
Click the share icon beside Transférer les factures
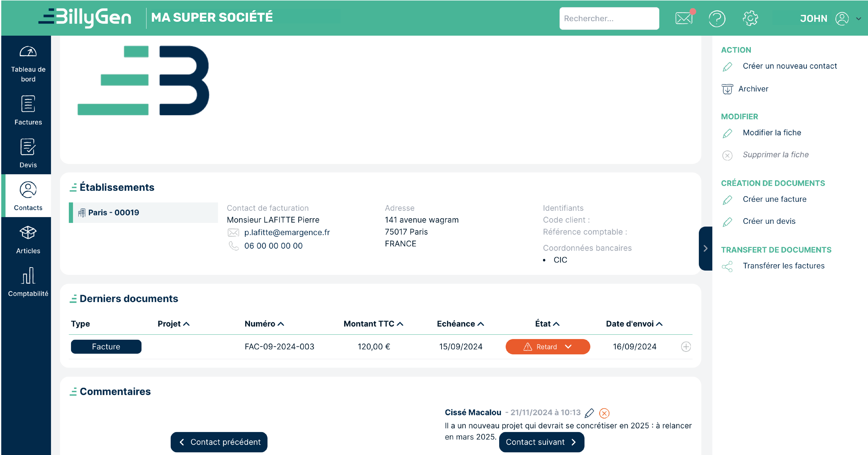click(x=727, y=266)
